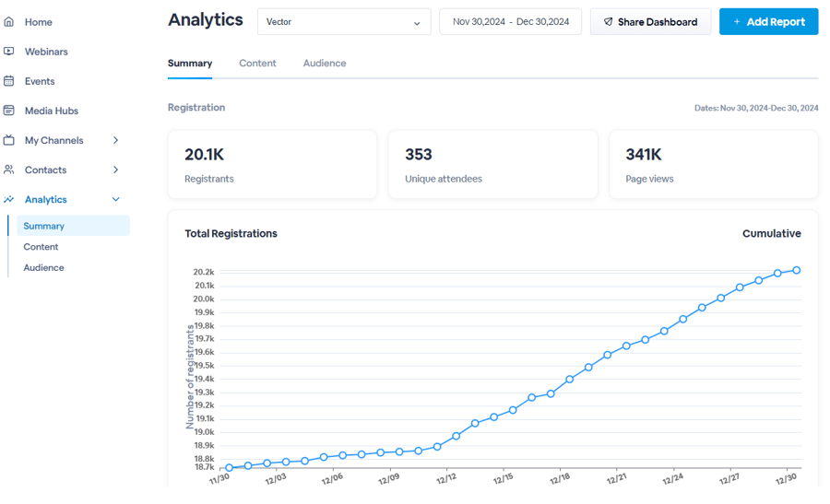Click the 12/30 data point on chart

tap(797, 270)
